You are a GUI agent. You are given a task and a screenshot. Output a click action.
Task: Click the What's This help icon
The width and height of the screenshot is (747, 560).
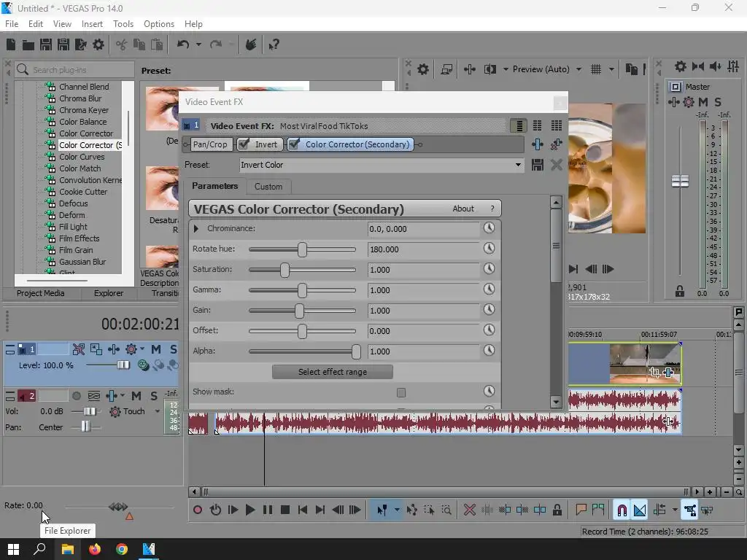[274, 44]
